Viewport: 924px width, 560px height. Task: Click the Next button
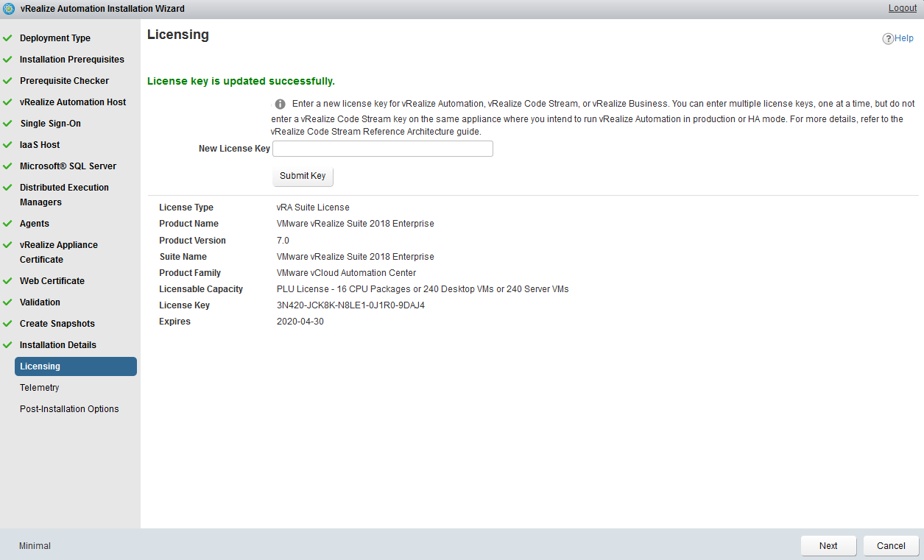(x=828, y=546)
